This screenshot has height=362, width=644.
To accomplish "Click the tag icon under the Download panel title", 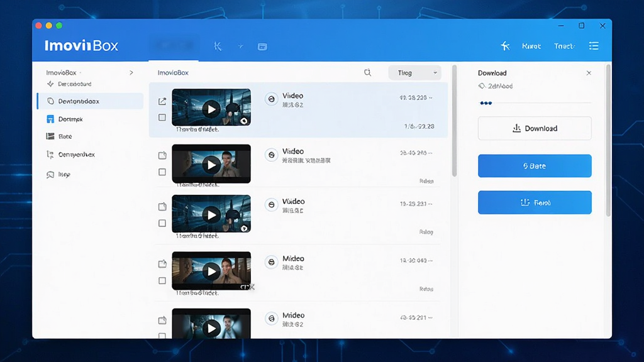I will tap(482, 85).
